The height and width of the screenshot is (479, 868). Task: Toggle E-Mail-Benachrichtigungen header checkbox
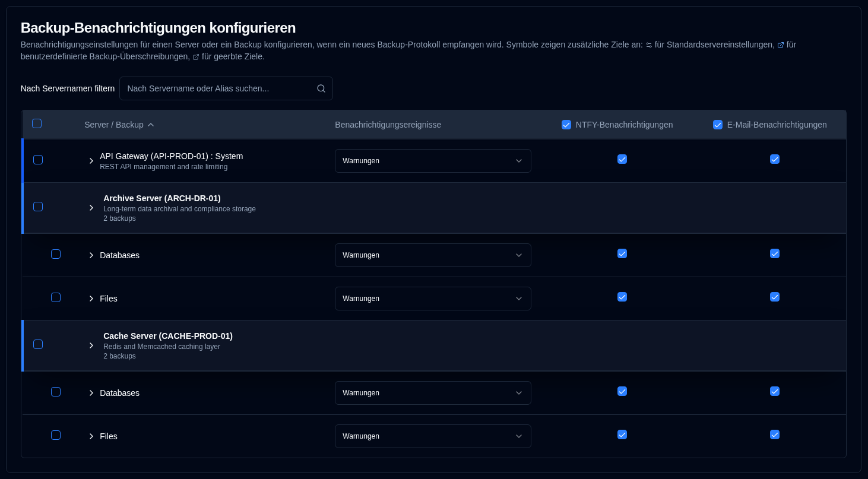718,125
